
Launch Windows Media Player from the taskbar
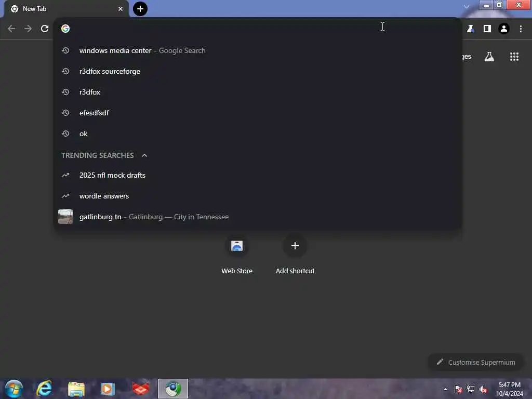[x=108, y=389]
